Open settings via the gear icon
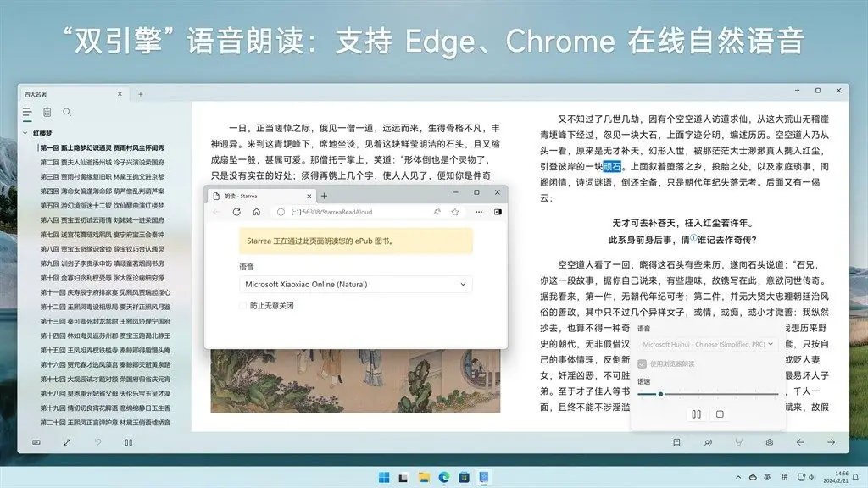This screenshot has width=868, height=488. tap(770, 442)
